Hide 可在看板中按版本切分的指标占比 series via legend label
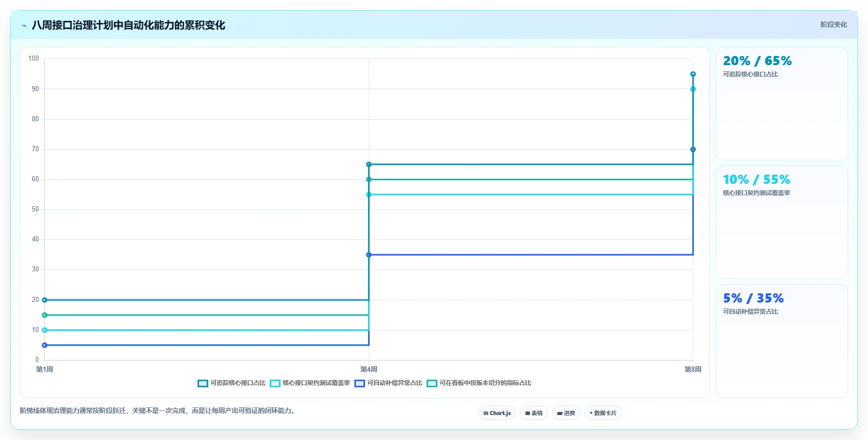 click(485, 383)
